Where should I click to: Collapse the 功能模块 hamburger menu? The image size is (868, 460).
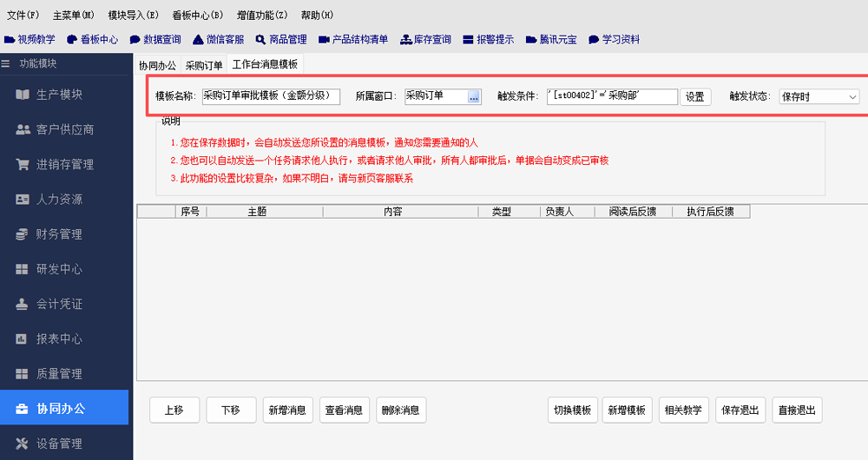click(6, 63)
